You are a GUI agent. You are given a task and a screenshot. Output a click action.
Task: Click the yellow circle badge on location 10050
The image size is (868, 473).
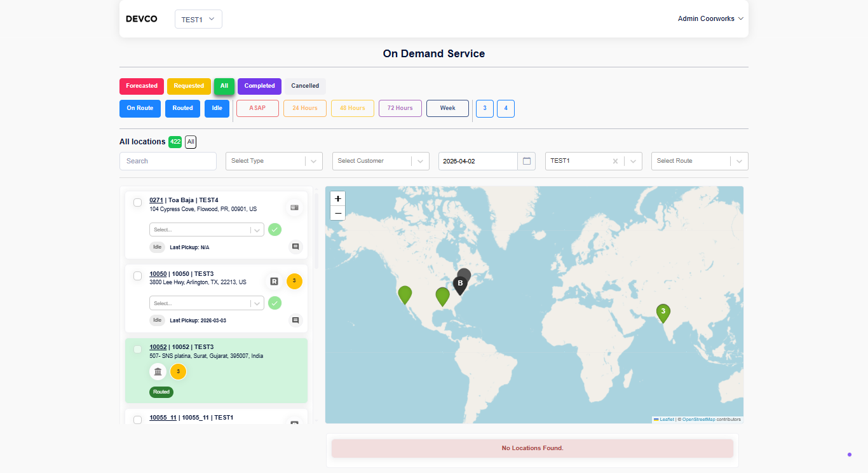tap(294, 281)
